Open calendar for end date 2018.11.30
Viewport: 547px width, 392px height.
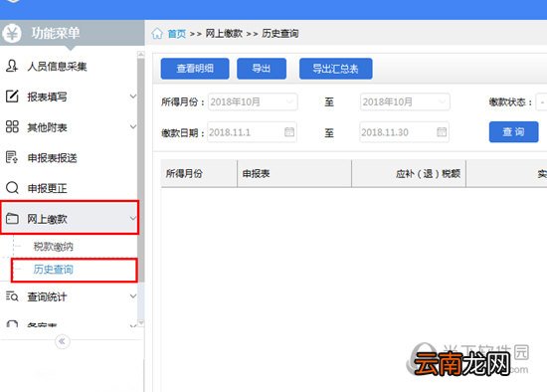pyautogui.click(x=442, y=132)
